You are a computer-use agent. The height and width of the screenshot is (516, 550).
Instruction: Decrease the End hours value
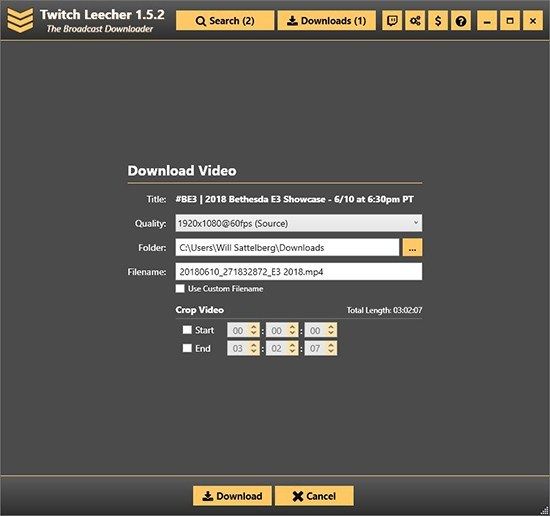(254, 352)
